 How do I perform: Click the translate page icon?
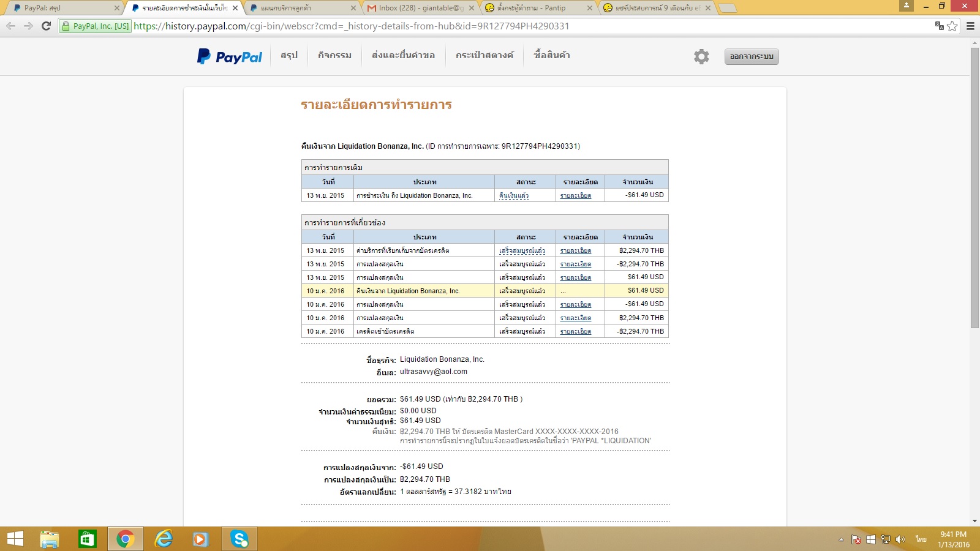tap(939, 26)
